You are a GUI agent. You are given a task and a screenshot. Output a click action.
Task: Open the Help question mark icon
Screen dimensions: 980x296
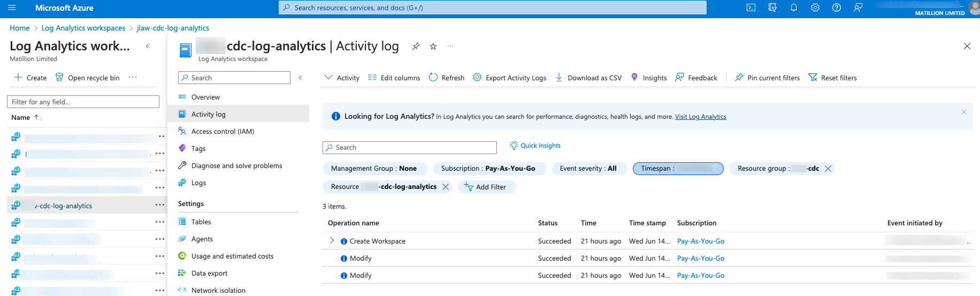(837, 7)
